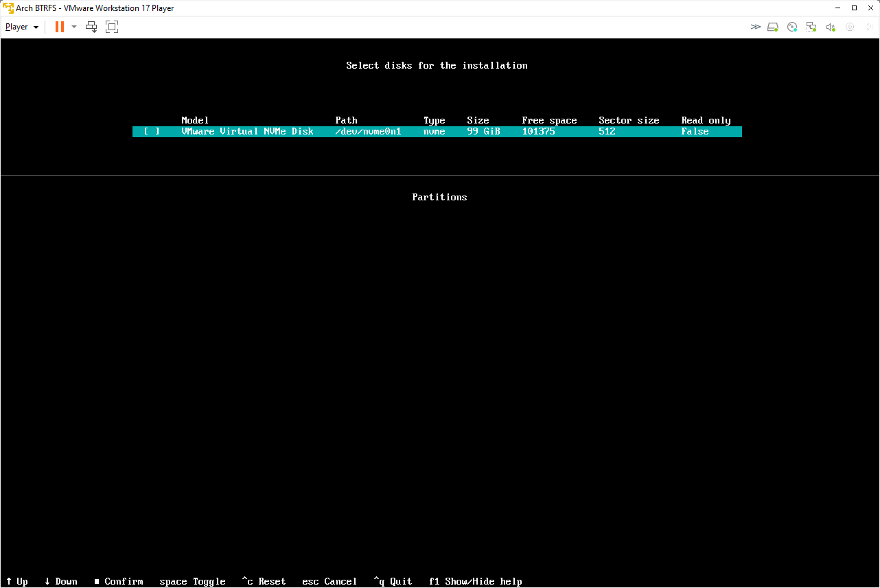Click the ^q Quit help label

(x=393, y=581)
